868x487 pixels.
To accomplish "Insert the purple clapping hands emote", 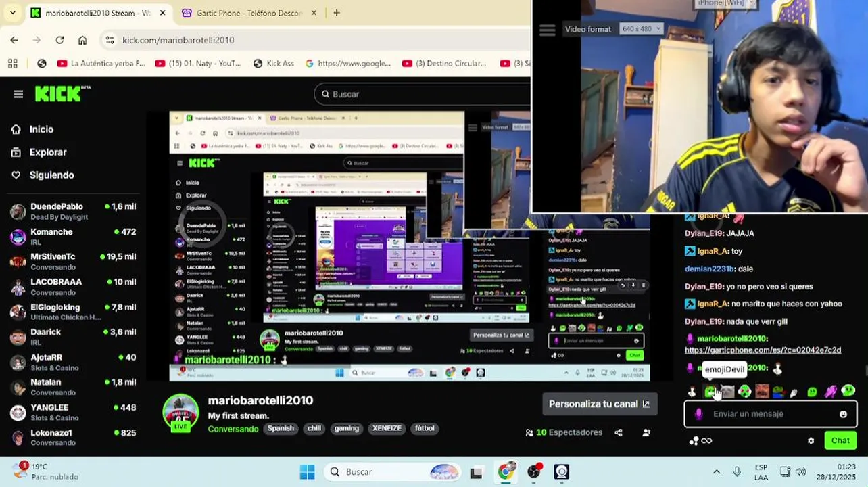I will click(831, 392).
